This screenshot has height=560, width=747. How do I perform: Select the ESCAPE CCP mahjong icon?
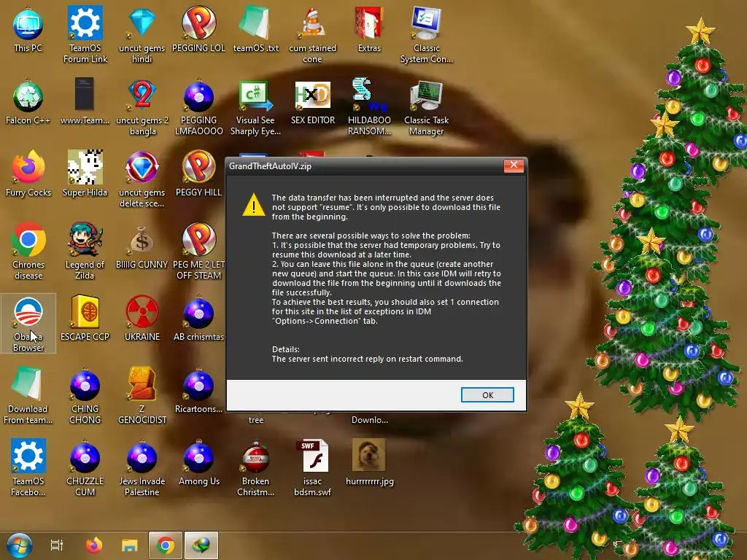tap(85, 319)
